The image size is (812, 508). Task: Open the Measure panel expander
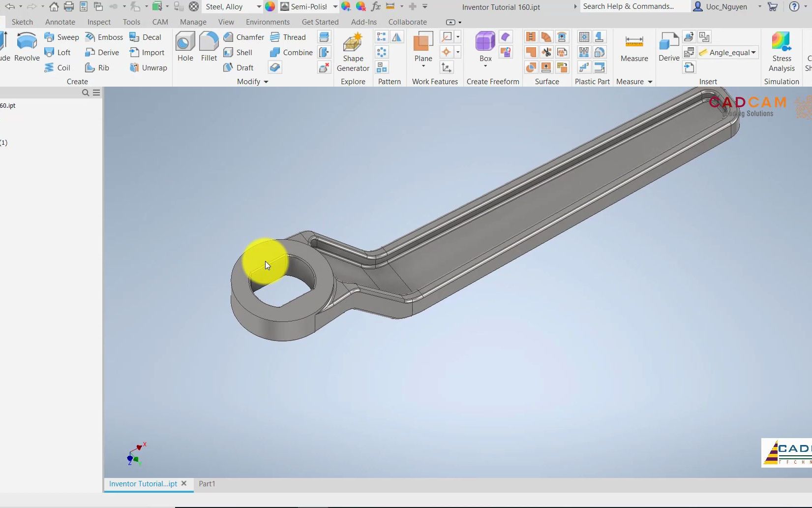pos(649,82)
